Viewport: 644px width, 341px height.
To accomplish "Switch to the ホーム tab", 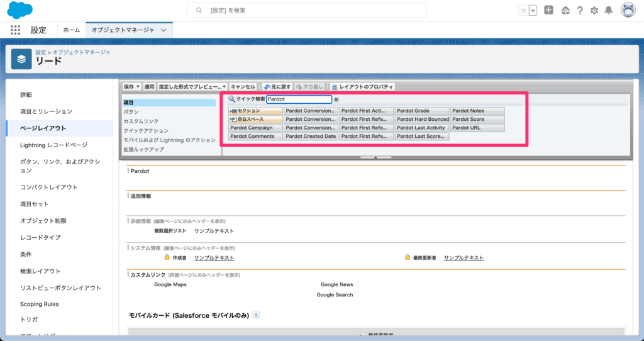I will tap(72, 30).
